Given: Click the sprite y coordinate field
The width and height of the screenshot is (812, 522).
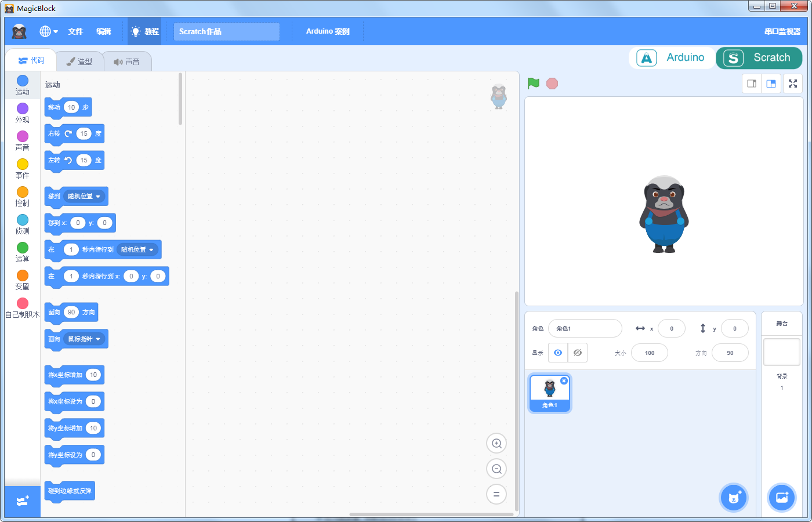Looking at the screenshot, I should click(x=735, y=328).
